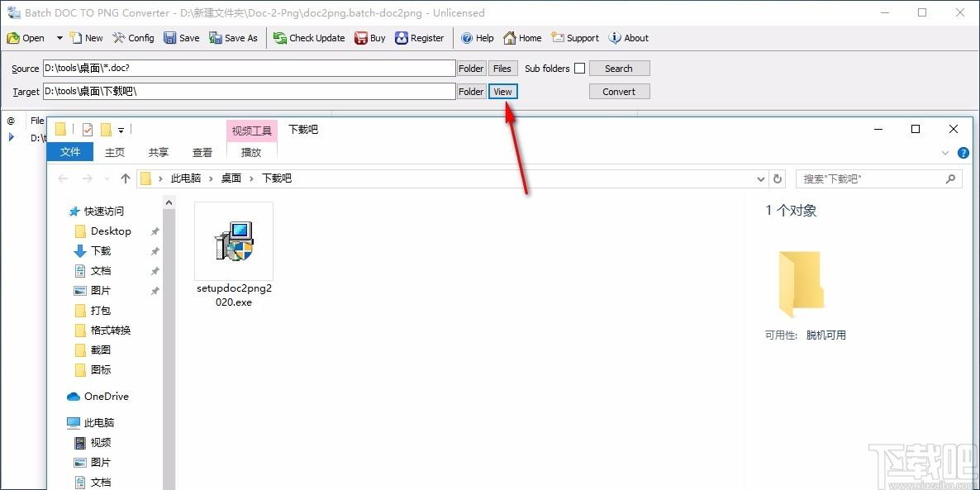Open the Config settings

click(x=133, y=38)
